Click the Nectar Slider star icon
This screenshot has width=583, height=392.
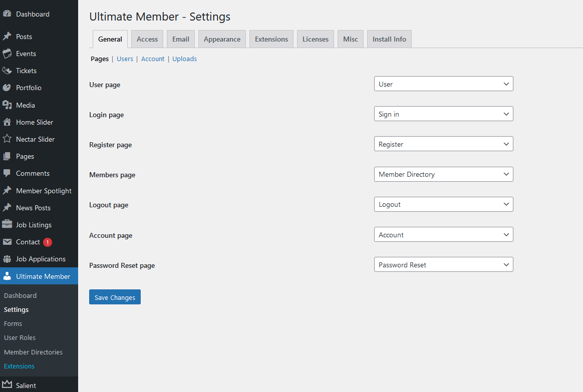(x=7, y=139)
